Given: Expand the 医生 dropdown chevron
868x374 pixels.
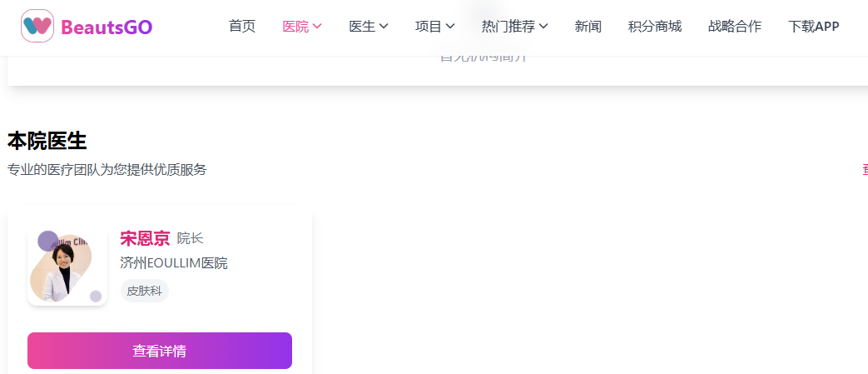Looking at the screenshot, I should click(x=384, y=26).
